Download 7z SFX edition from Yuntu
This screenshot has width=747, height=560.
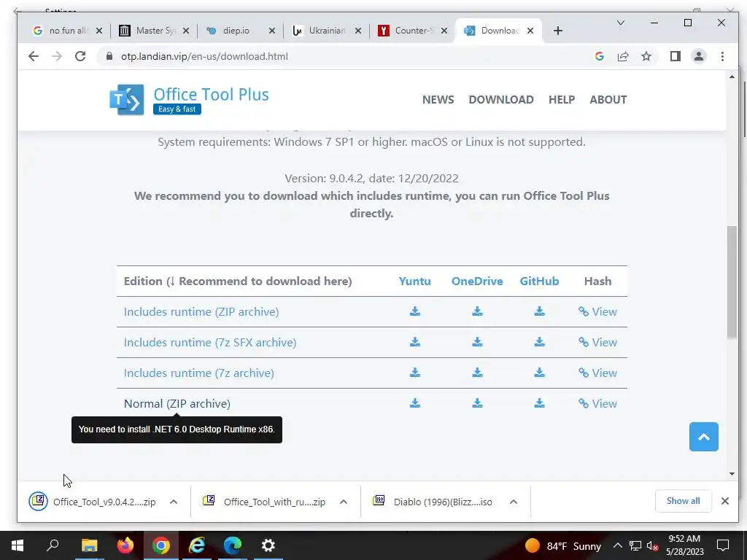point(415,342)
